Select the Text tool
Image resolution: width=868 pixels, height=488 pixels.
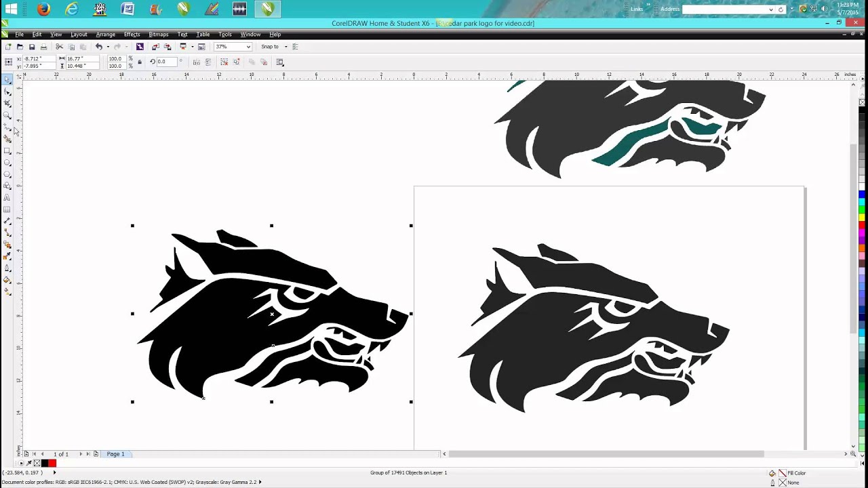[7, 197]
